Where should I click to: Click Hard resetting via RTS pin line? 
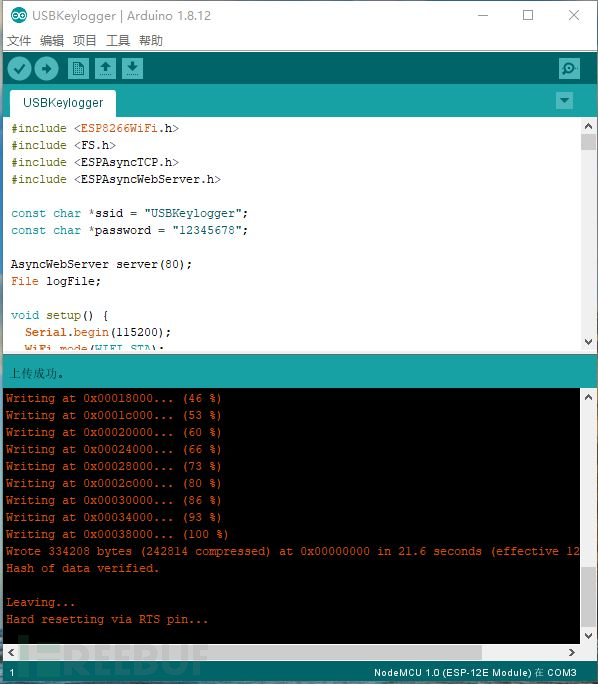pos(107,619)
